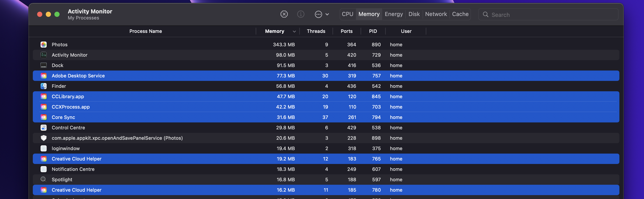Switch to the Cache tab

click(x=460, y=14)
